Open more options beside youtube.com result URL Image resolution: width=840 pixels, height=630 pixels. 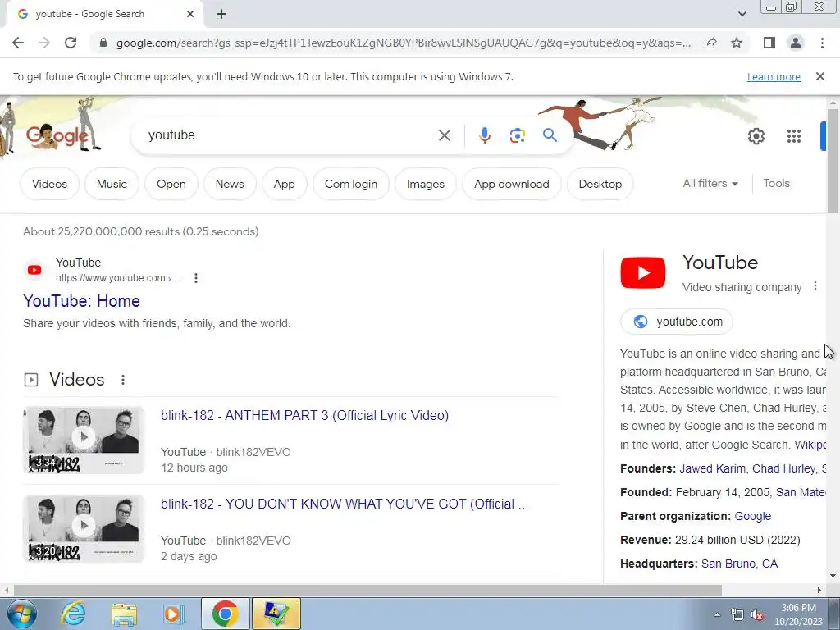195,278
